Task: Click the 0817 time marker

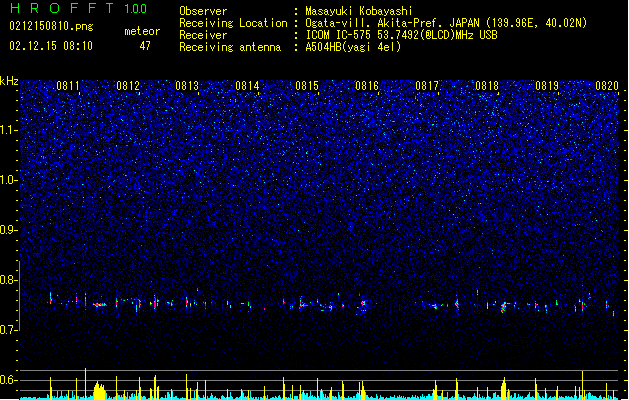Action: tap(427, 86)
